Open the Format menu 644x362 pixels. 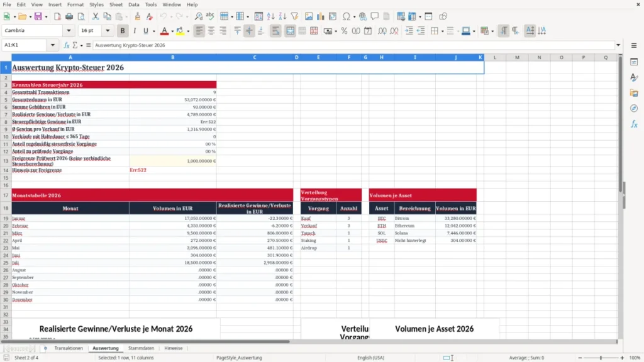click(x=75, y=4)
